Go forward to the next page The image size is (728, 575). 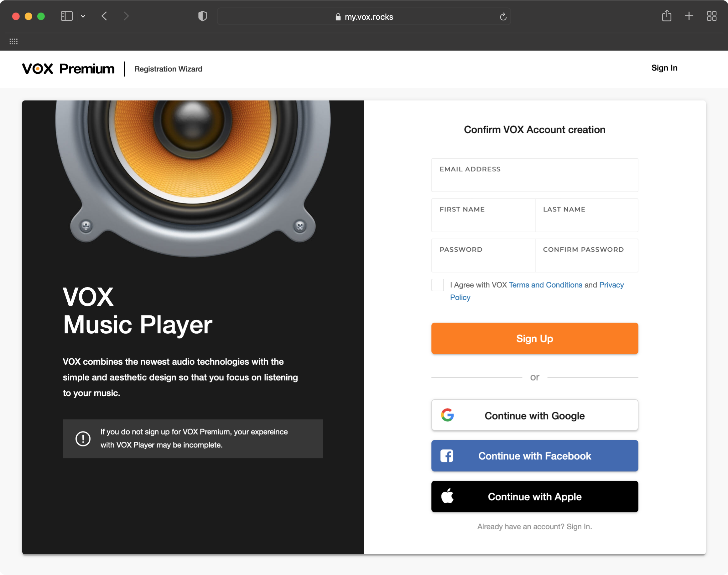point(126,16)
